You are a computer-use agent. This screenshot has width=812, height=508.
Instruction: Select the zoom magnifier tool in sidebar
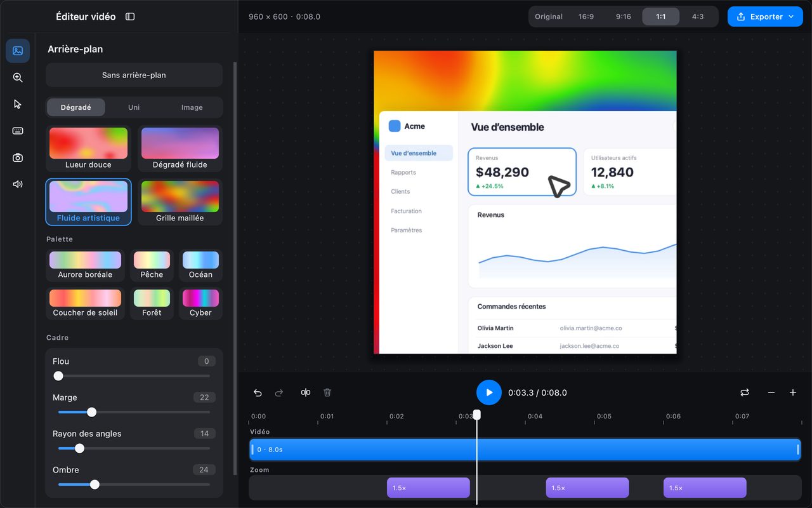(18, 77)
